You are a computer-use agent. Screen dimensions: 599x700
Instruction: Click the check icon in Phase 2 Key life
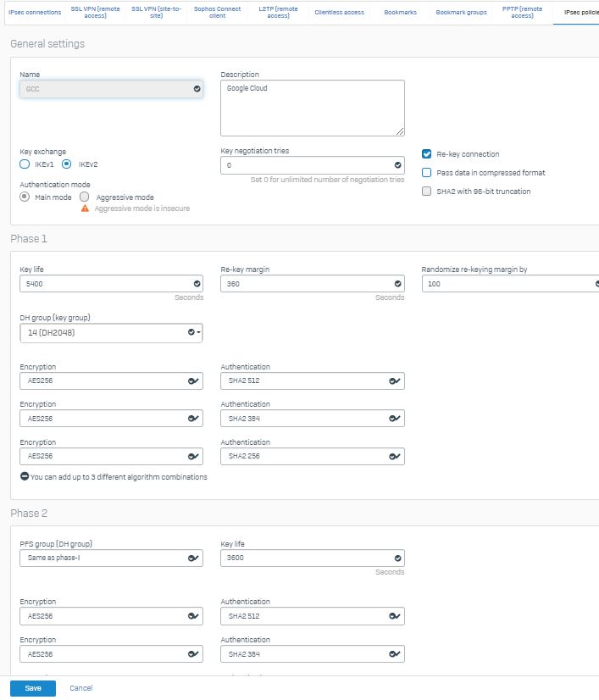coord(397,558)
